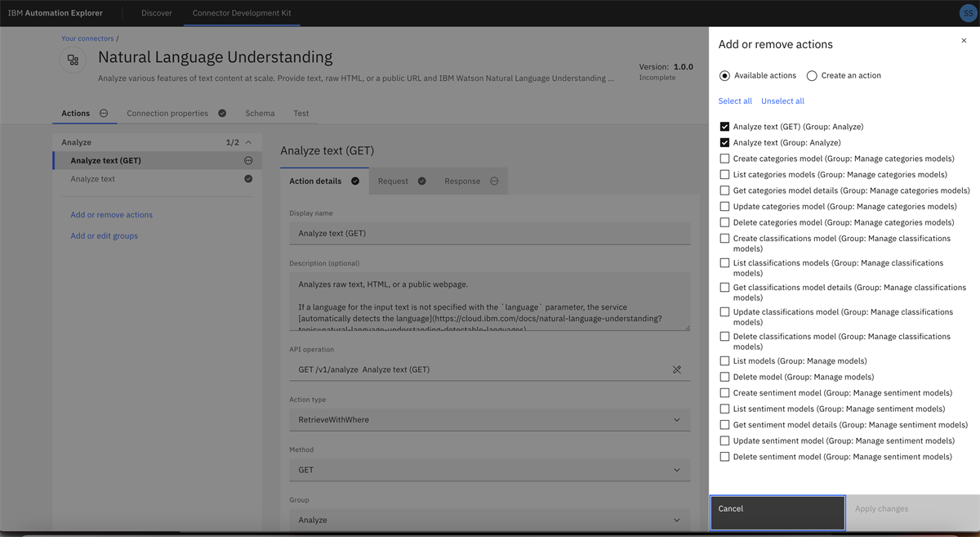This screenshot has height=537, width=980.
Task: Check Delete categories model checkbox
Action: pos(724,222)
